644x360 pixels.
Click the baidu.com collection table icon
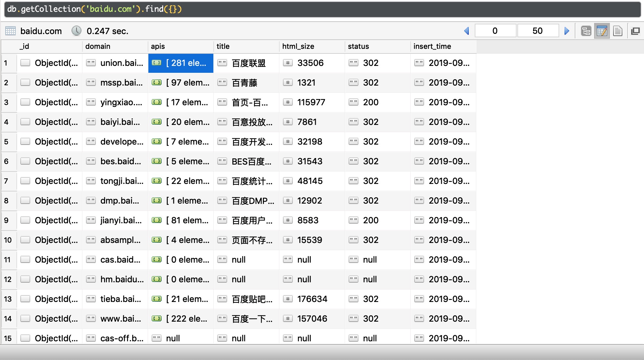point(11,31)
